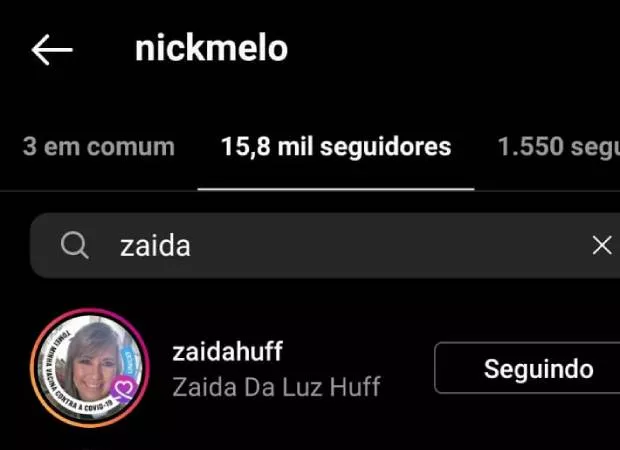620x450 pixels.
Task: Open the zaidahuff username link
Action: (x=227, y=351)
